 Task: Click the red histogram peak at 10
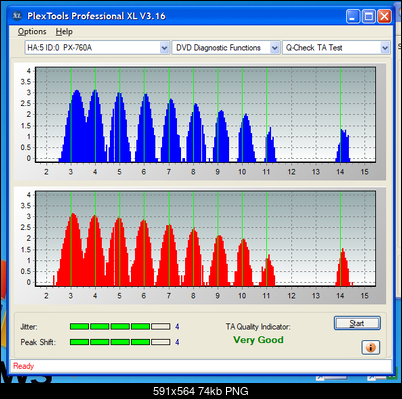(x=243, y=263)
